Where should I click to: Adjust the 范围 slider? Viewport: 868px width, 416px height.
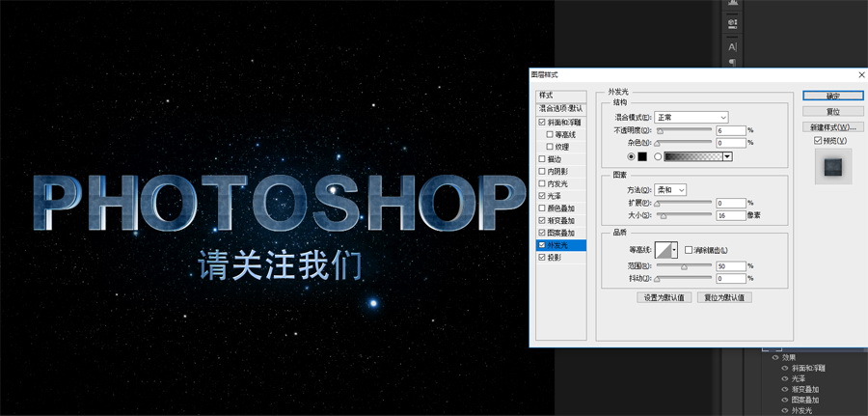click(684, 266)
